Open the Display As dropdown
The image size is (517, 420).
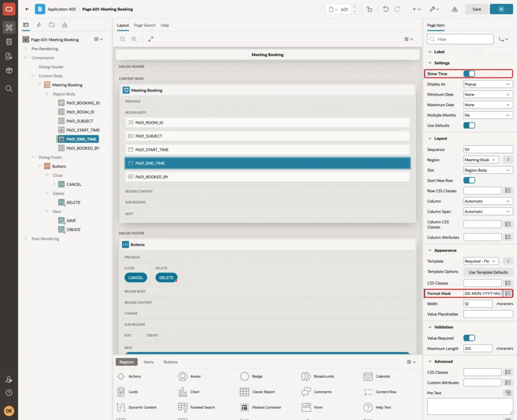488,84
